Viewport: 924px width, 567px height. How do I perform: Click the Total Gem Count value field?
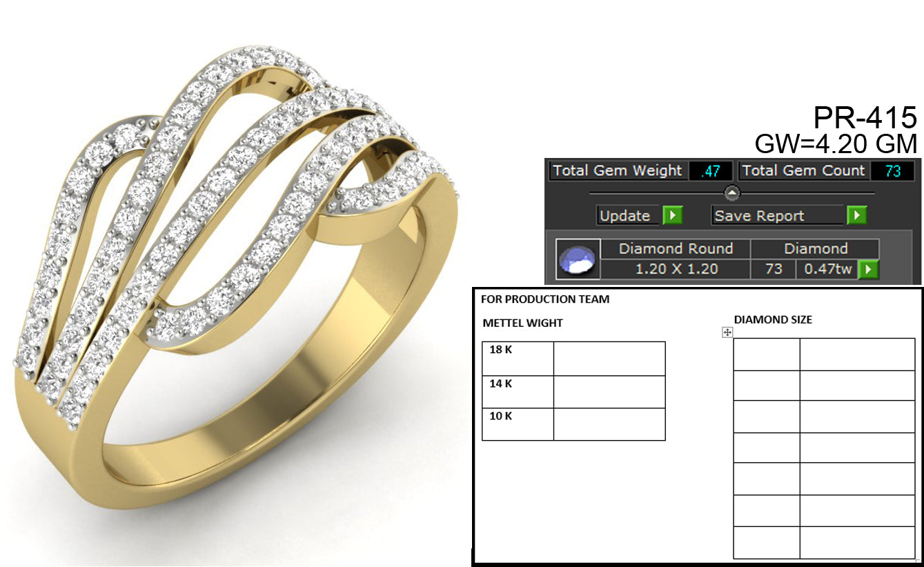pos(892,171)
